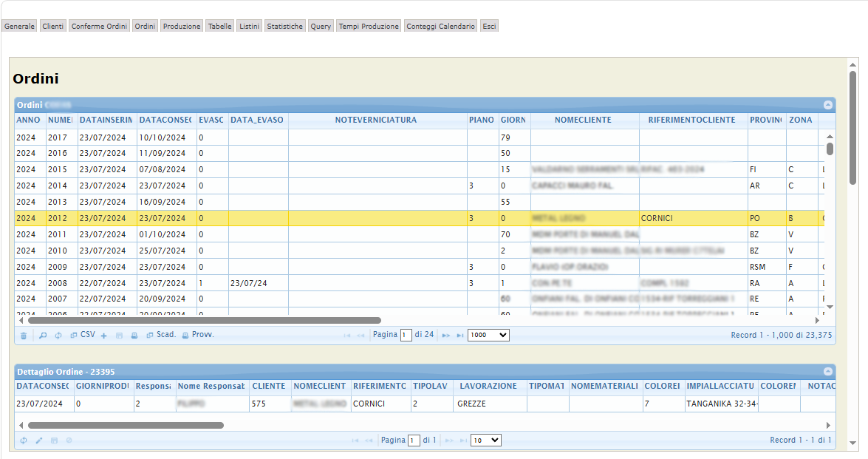The height and width of the screenshot is (459, 868).
Task: Open the 10 rows-per-page dropdown in Dettaglio
Action: click(485, 441)
